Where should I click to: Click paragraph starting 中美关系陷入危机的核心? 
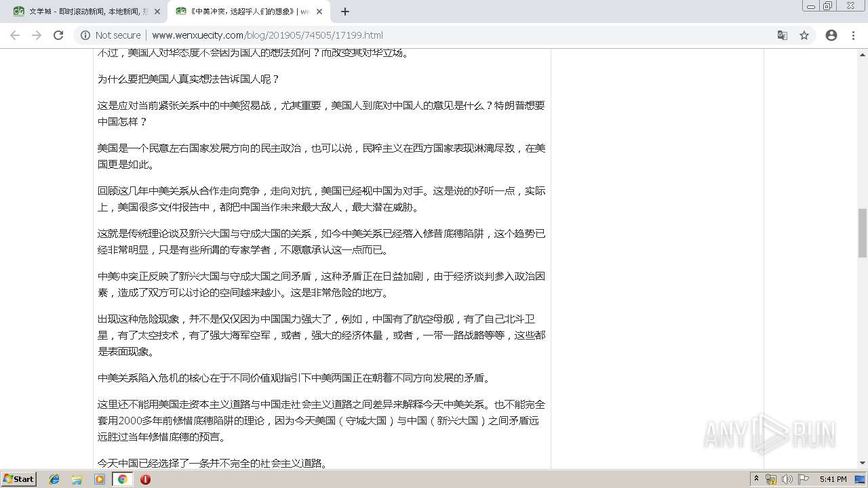point(295,378)
